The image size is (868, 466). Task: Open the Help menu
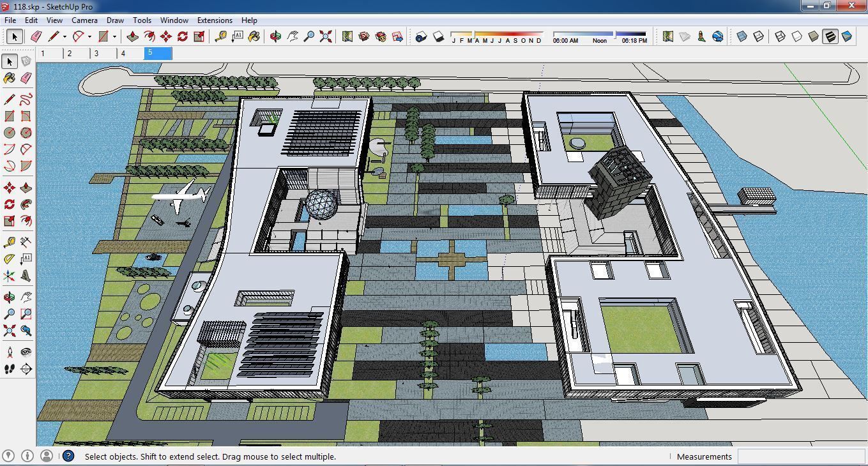(249, 20)
